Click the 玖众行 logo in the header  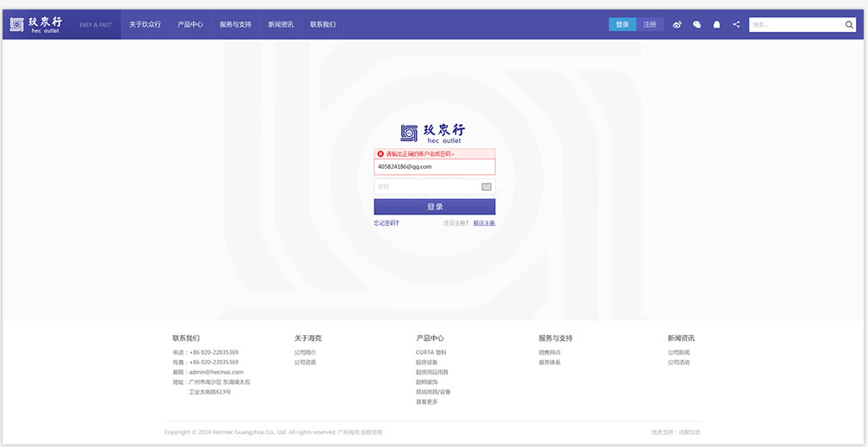click(36, 24)
